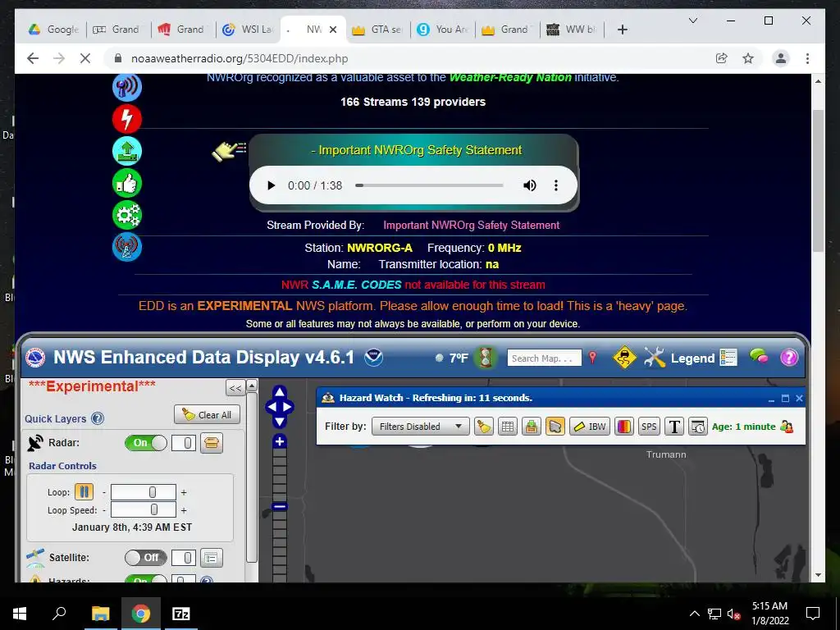Click the Hazard Watch download-to-tray icon
The height and width of the screenshot is (630, 840).
[x=531, y=427]
